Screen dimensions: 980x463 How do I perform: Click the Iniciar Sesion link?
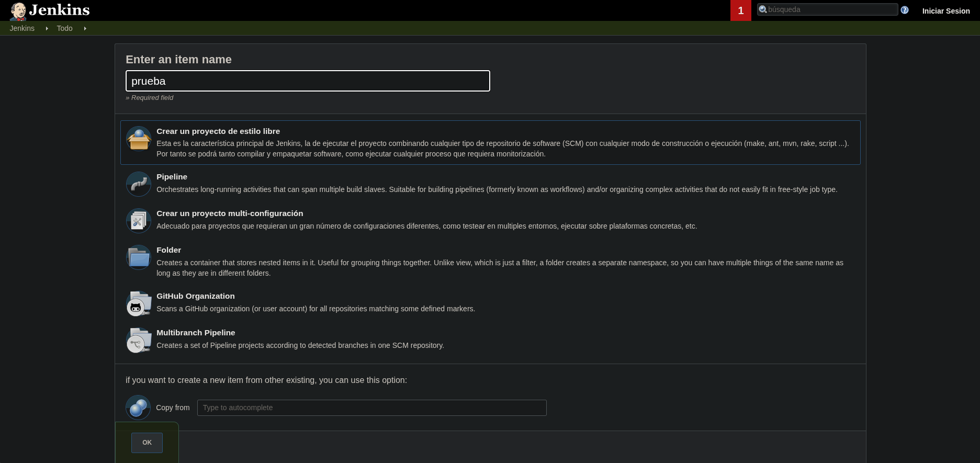coord(946,11)
